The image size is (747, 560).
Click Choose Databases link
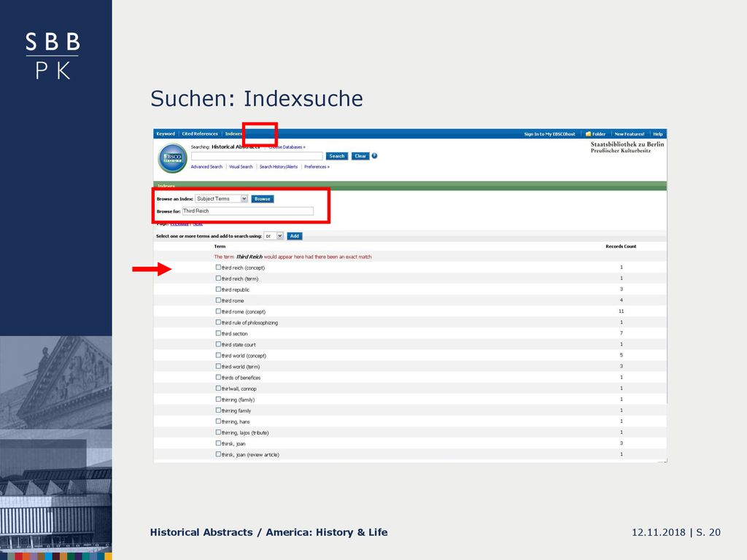pos(287,147)
